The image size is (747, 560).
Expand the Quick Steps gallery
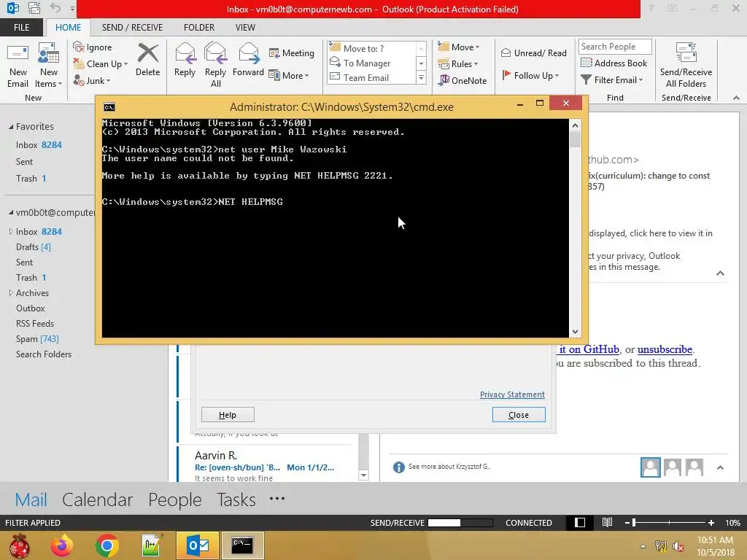click(421, 77)
